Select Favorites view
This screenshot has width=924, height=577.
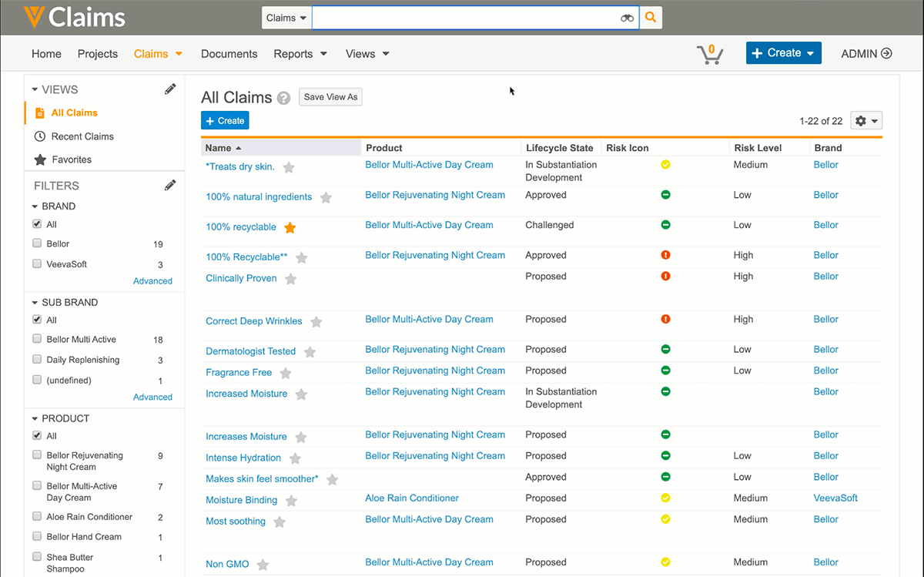click(x=72, y=159)
